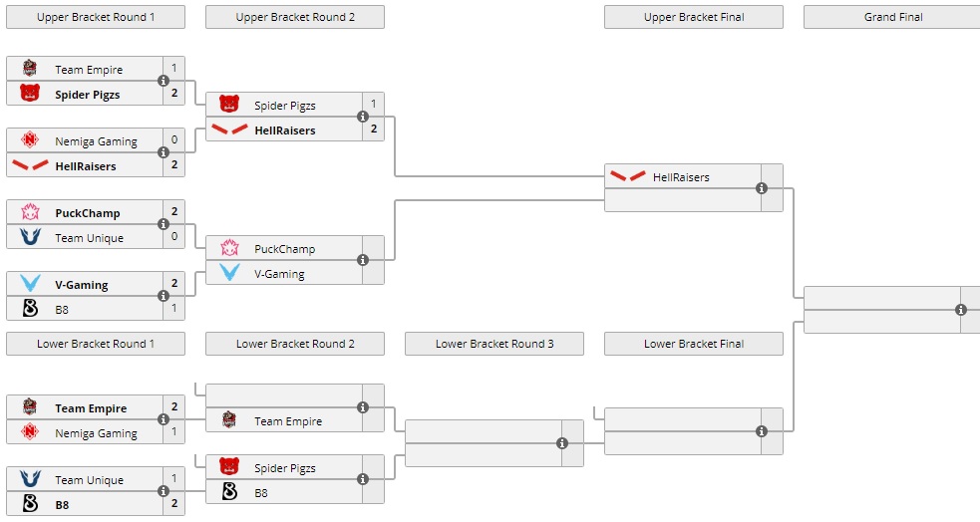Open info for Lower Bracket Round 3 match

pos(562,443)
